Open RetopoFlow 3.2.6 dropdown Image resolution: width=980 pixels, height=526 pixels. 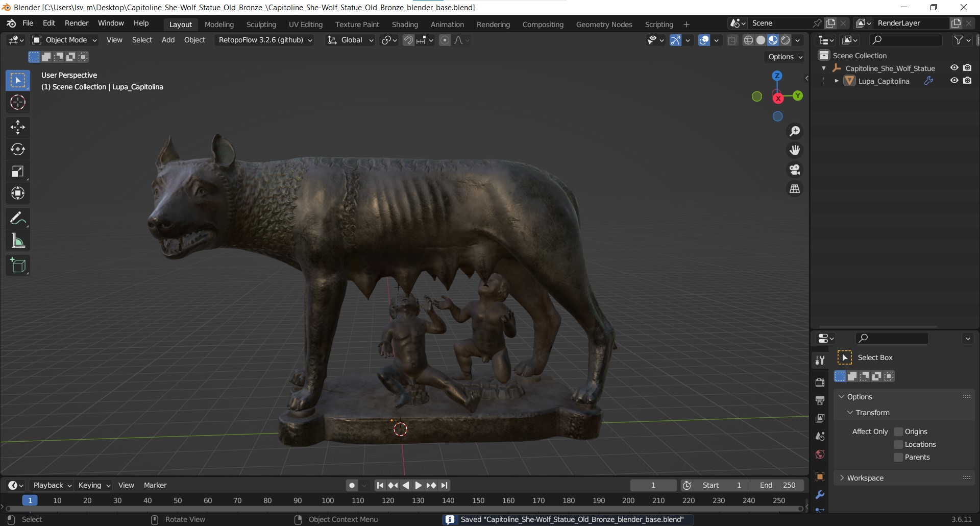click(265, 40)
